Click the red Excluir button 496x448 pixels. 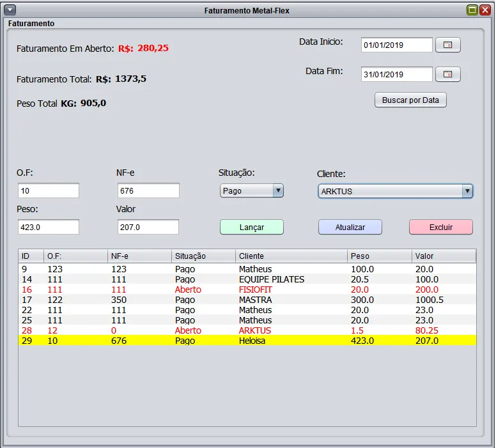point(440,227)
